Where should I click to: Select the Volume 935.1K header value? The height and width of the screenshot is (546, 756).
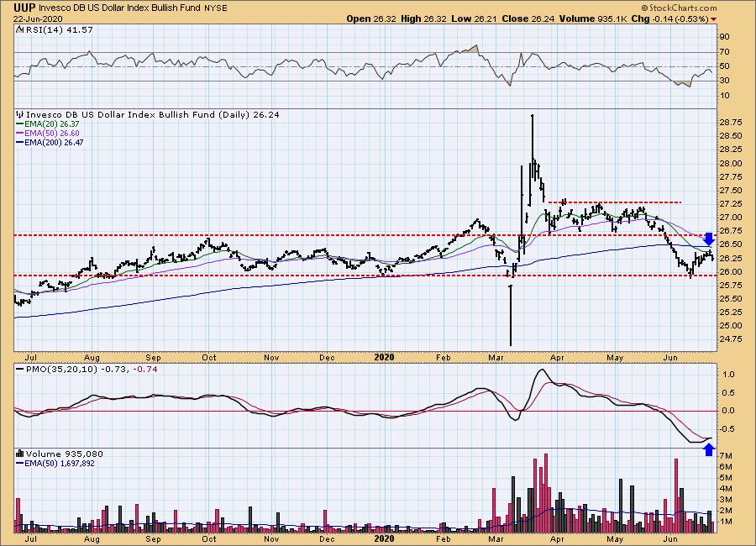593,18
